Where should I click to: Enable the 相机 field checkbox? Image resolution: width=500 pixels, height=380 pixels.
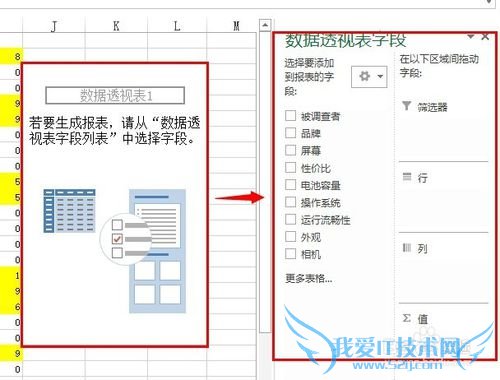(290, 254)
